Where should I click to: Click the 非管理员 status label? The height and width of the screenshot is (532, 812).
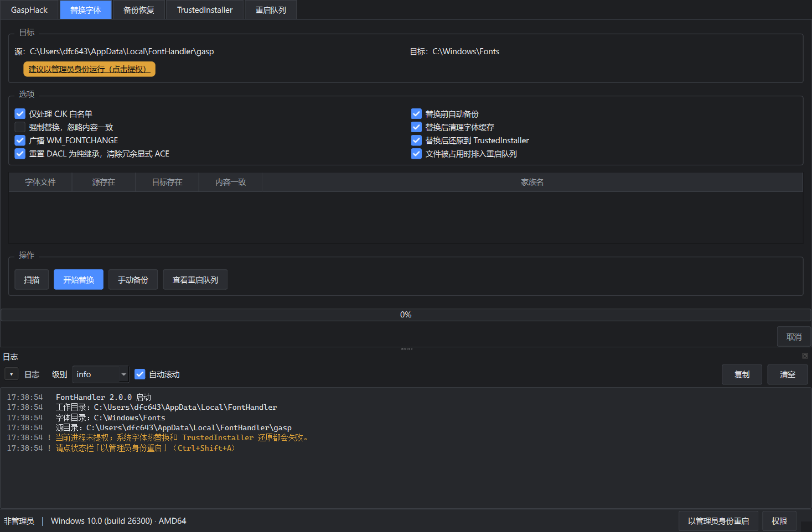[19, 521]
